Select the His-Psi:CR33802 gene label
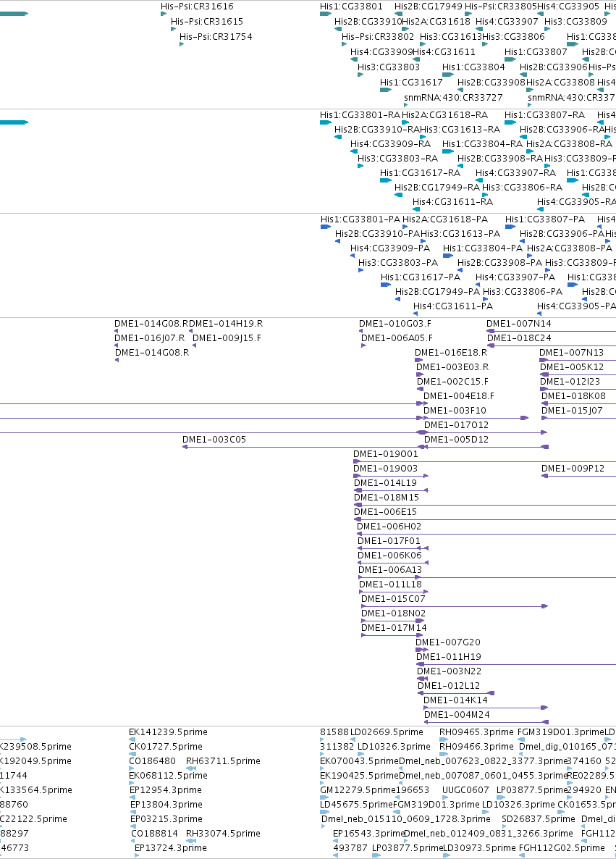This screenshot has width=616, height=859. (378, 37)
